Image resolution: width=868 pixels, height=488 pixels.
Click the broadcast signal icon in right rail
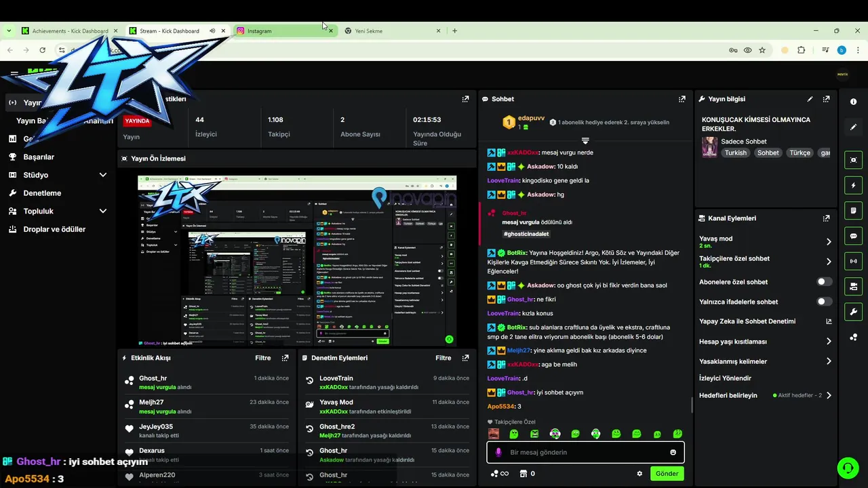(x=853, y=261)
